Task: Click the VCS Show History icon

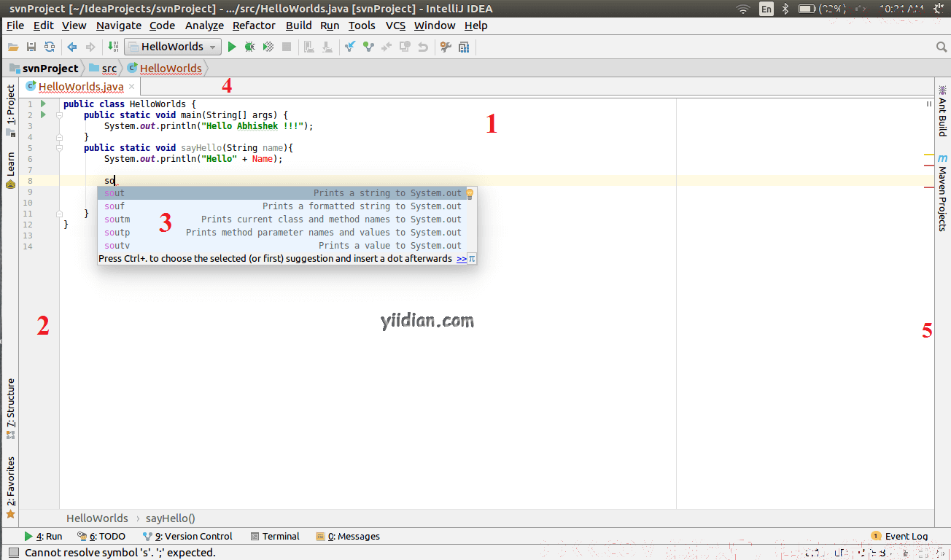Action: (x=405, y=47)
